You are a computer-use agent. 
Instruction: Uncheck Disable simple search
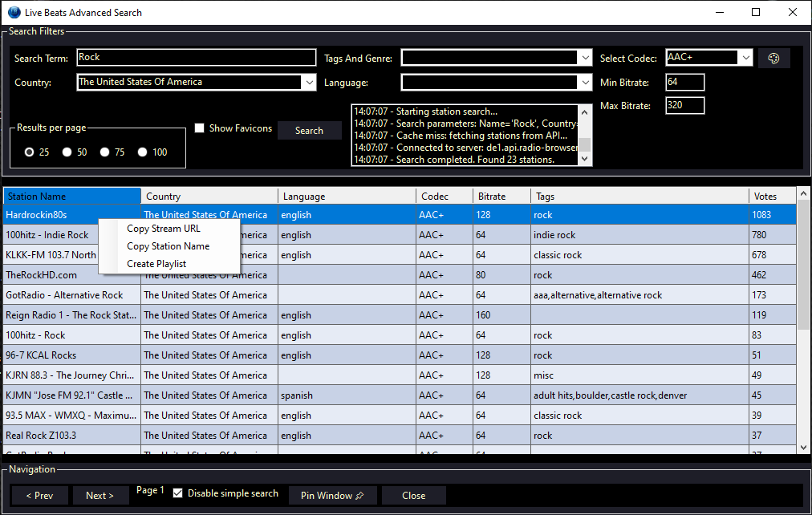point(178,494)
